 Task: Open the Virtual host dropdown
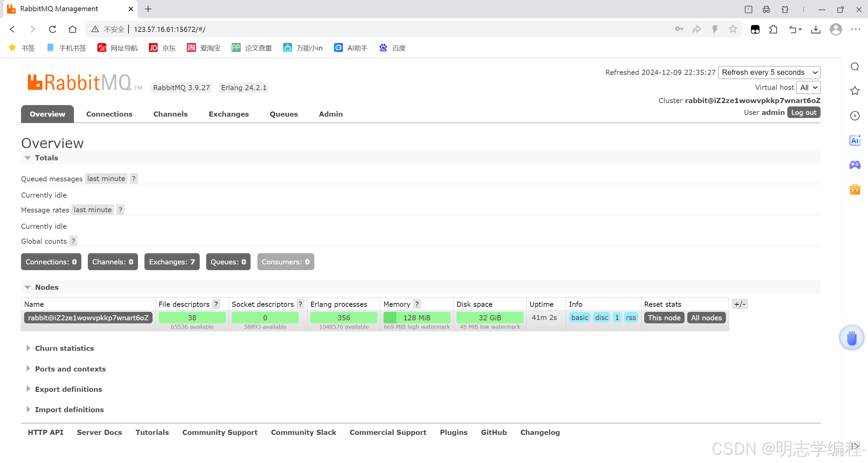click(x=808, y=87)
